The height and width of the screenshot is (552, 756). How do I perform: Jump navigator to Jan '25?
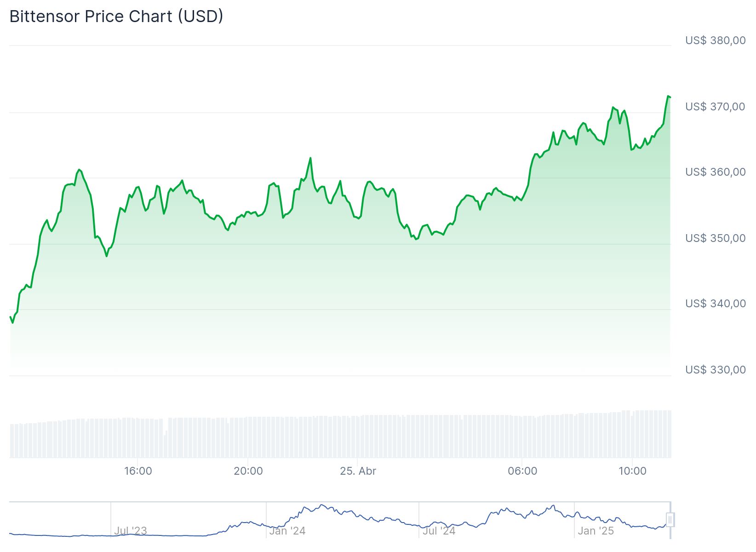596,531
